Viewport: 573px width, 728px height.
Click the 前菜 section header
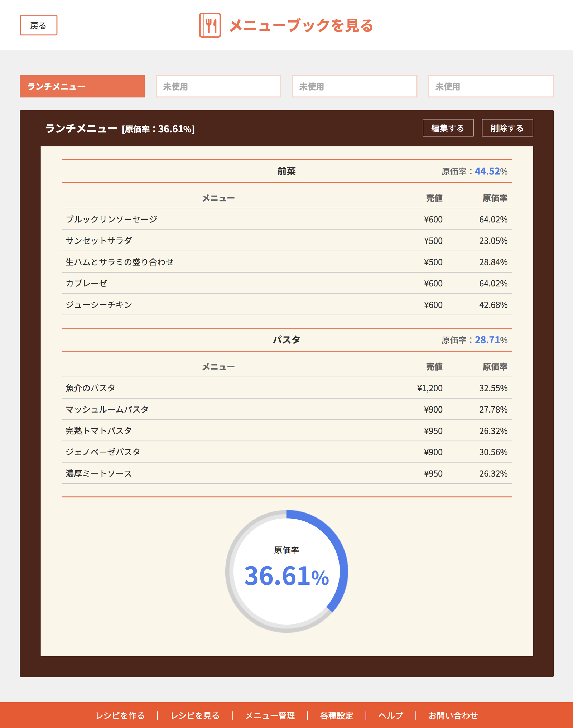pyautogui.click(x=286, y=171)
